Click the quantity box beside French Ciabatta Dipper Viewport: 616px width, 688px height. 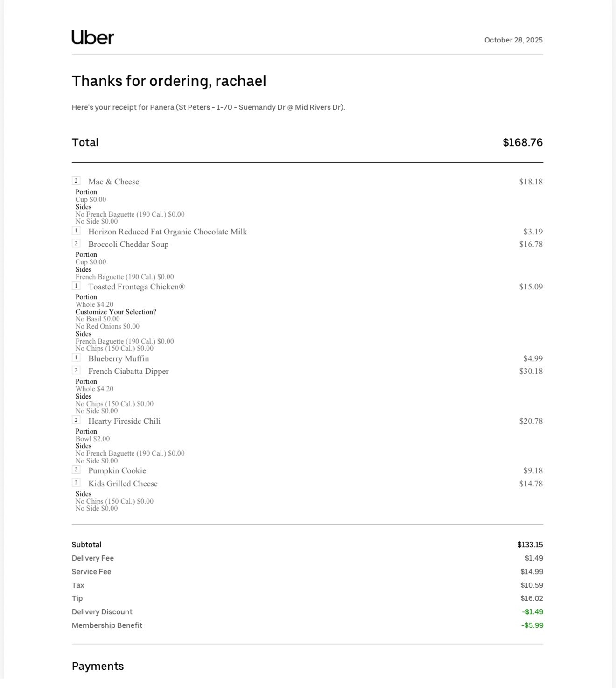click(x=76, y=370)
